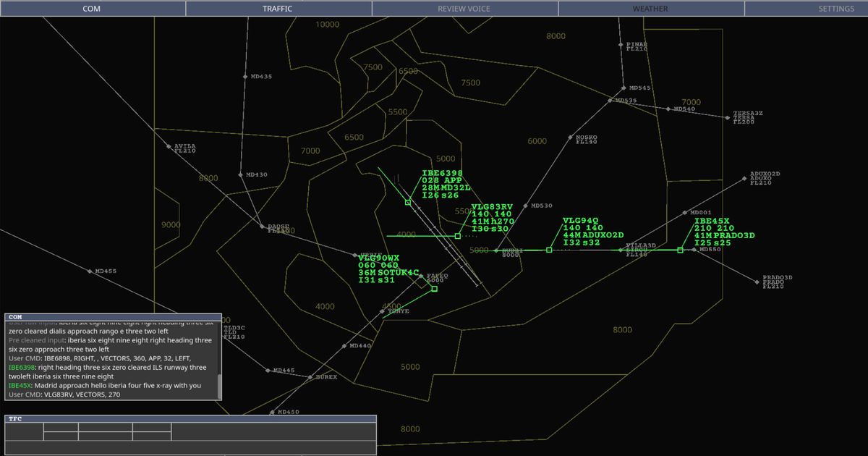This screenshot has height=456, width=868.
Task: Click the MD455 waypoint marker
Action: pyautogui.click(x=90, y=271)
